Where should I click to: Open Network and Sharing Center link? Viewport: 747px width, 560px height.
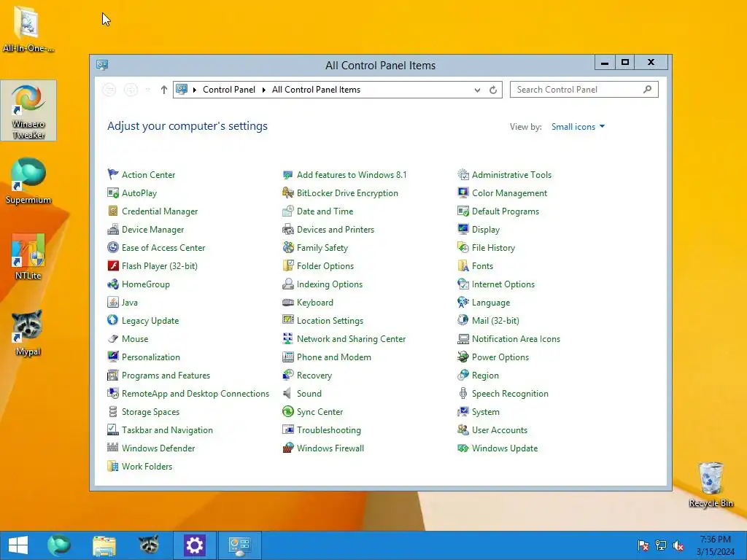tap(351, 338)
